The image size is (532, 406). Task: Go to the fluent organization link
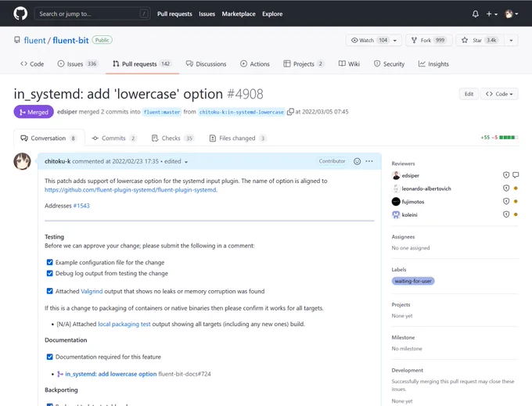point(34,41)
